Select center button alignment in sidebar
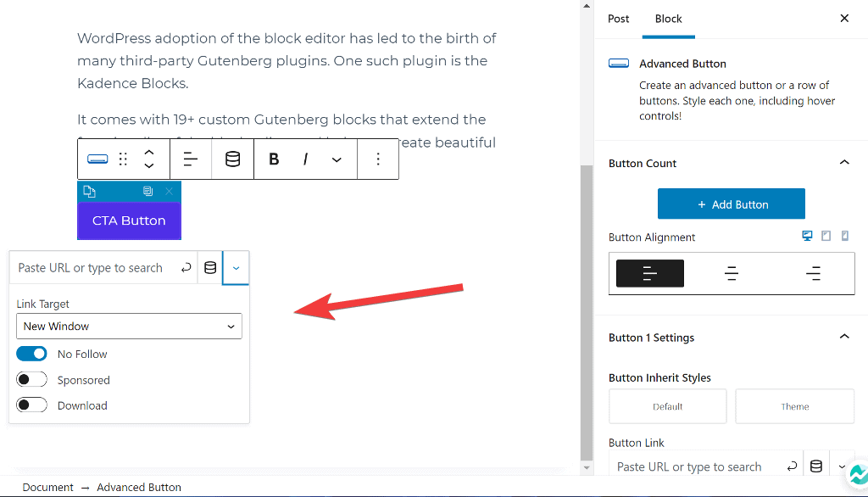This screenshot has width=868, height=497. pos(732,273)
